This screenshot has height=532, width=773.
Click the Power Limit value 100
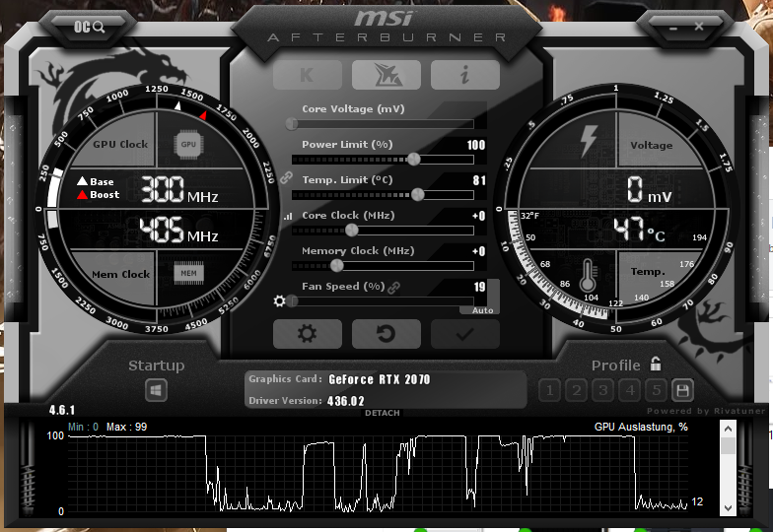[476, 145]
